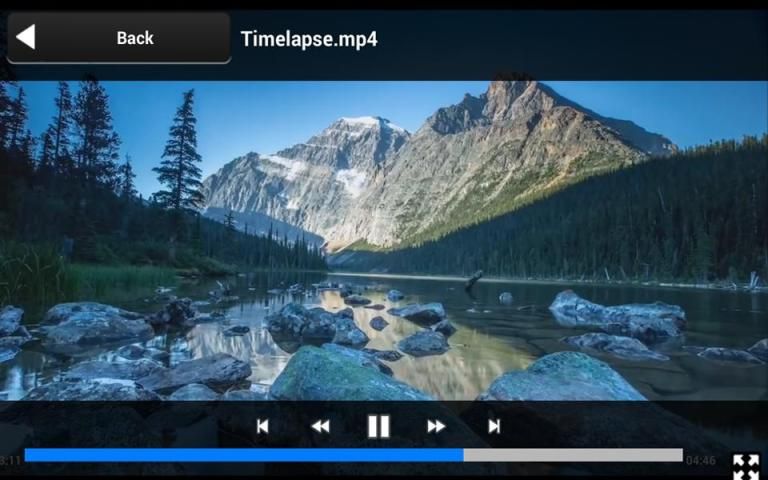Pause the video playback
Screen dimensions: 768x480
coord(378,426)
